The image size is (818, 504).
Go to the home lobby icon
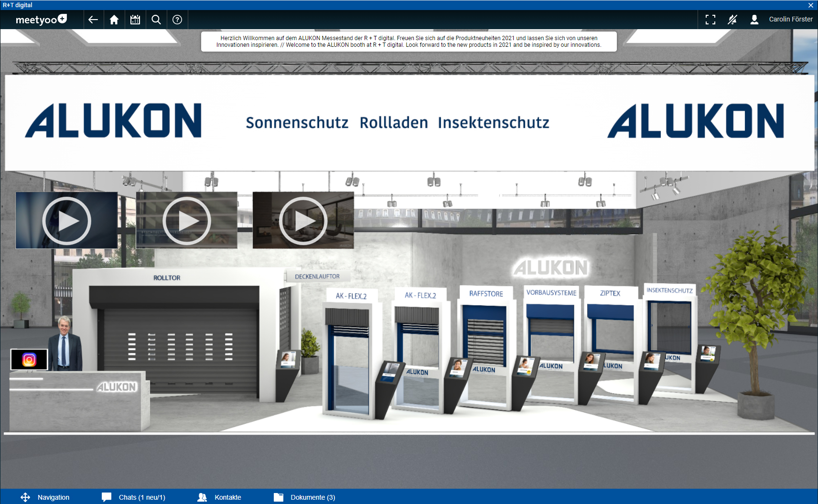[x=114, y=20]
